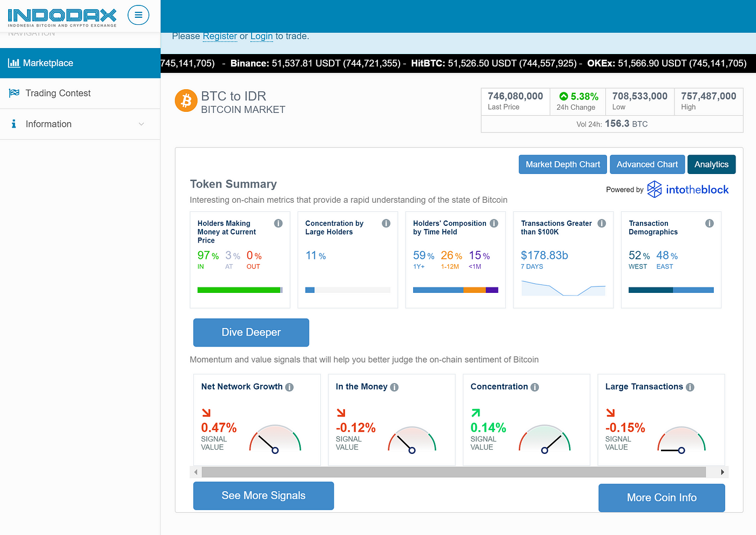Click red down arrow in Net Network Growth
756x535 pixels.
(206, 413)
